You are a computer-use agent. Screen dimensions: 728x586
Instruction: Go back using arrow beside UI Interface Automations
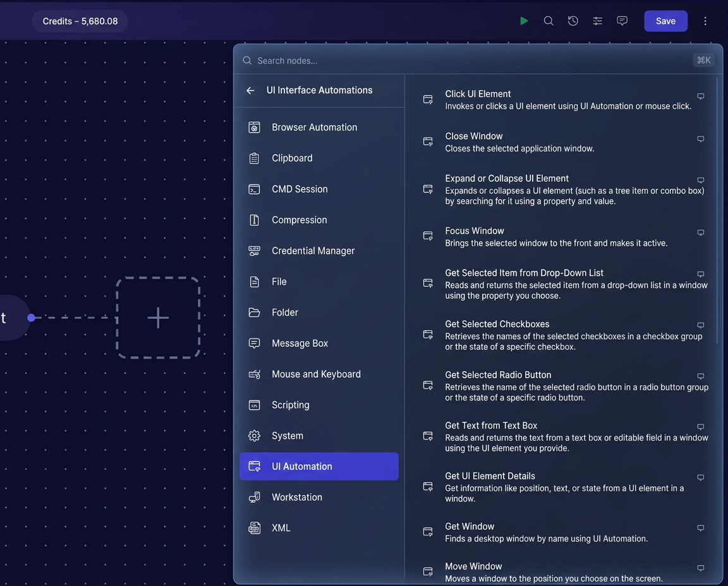click(250, 90)
